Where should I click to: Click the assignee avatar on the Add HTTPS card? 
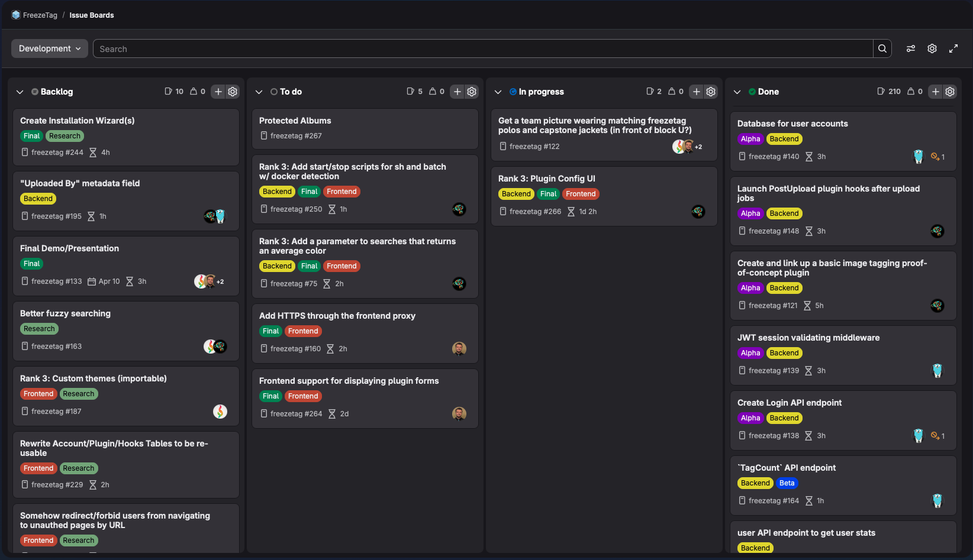(x=459, y=349)
